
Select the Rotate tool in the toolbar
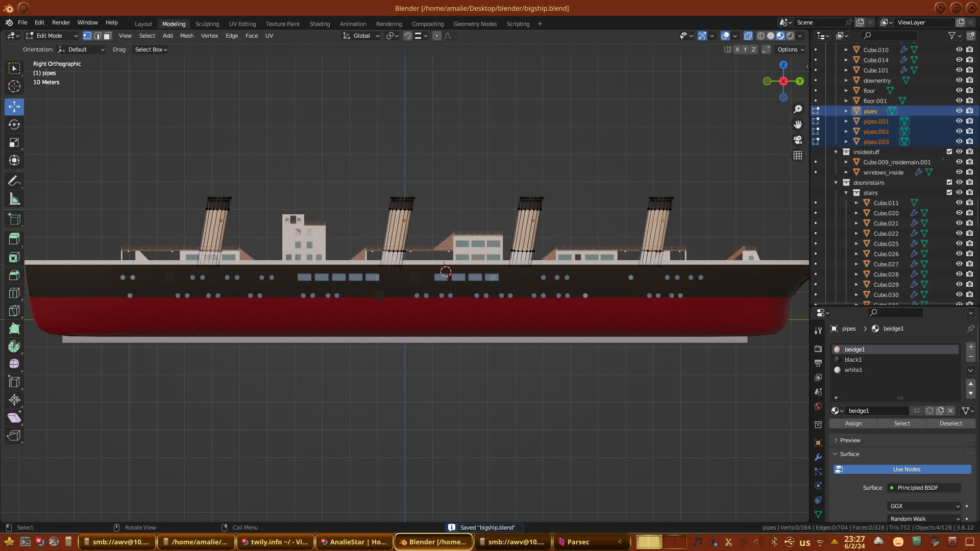tap(14, 125)
